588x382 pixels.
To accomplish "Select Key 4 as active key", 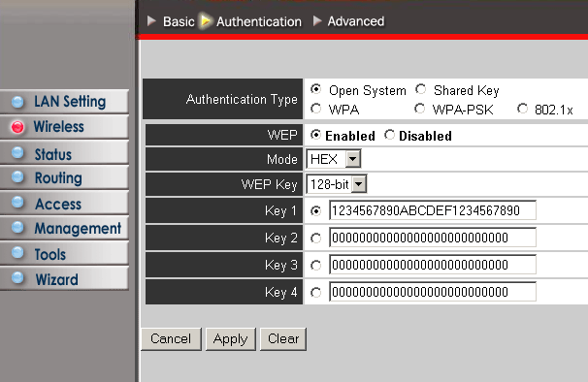I will [315, 293].
